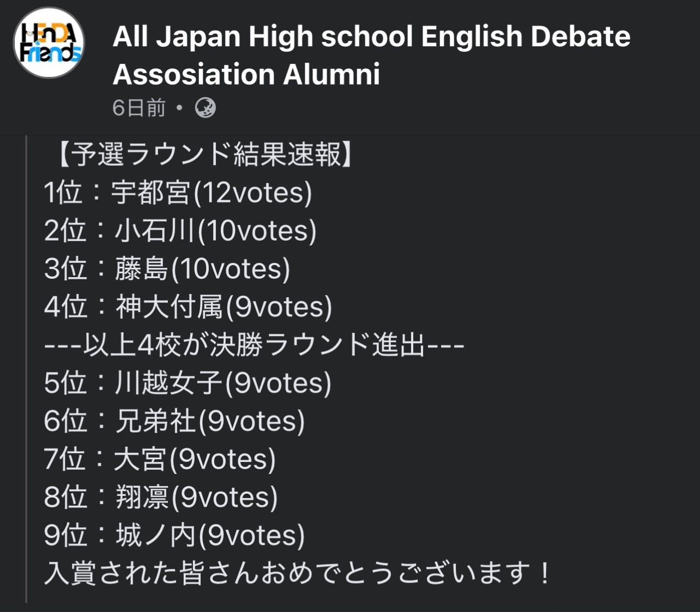Click the 入賞された皆さんおめでとうございます congratulation line
The image size is (700, 612).
click(x=297, y=573)
